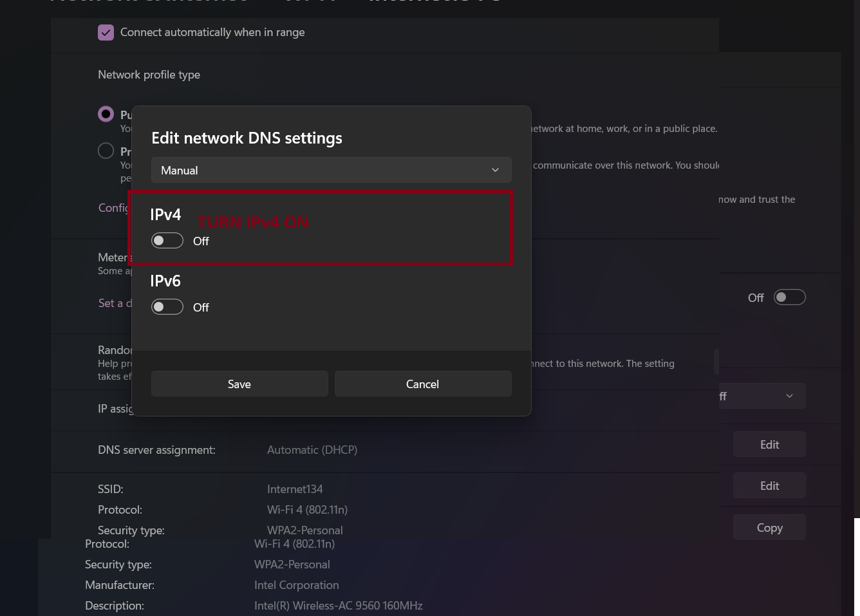
Task: Cancel the DNS settings dialog
Action: 423,384
